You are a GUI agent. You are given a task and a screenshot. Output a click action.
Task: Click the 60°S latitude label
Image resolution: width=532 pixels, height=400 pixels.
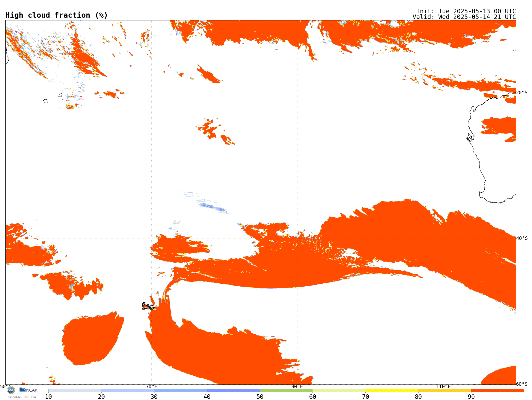tap(522, 384)
